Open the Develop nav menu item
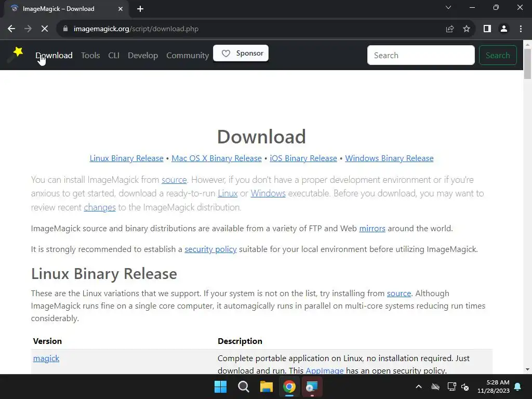Image resolution: width=532 pixels, height=399 pixels. 143,55
